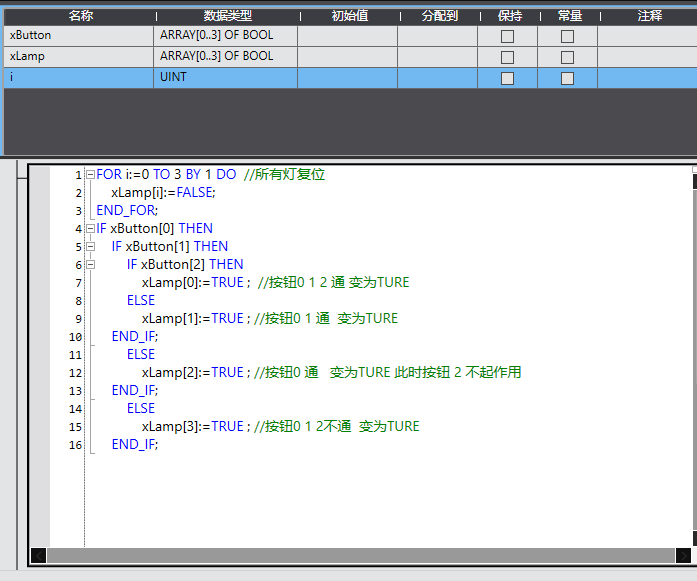This screenshot has height=581, width=697.
Task: Select the 初始值 column header
Action: tap(348, 16)
